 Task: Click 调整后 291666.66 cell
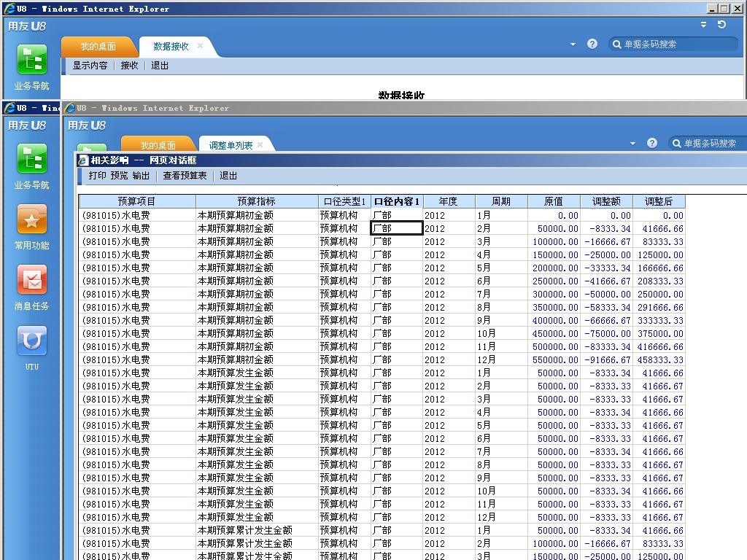coord(659,308)
